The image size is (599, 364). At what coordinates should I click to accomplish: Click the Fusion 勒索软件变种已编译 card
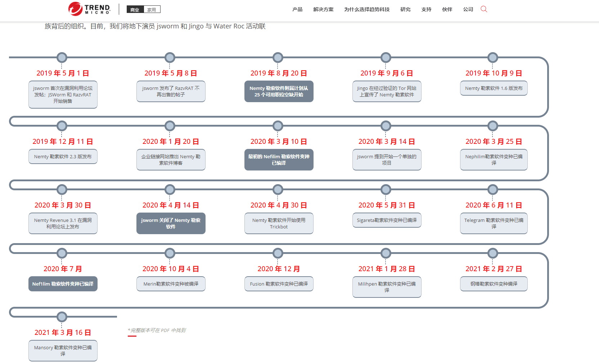[x=279, y=284]
